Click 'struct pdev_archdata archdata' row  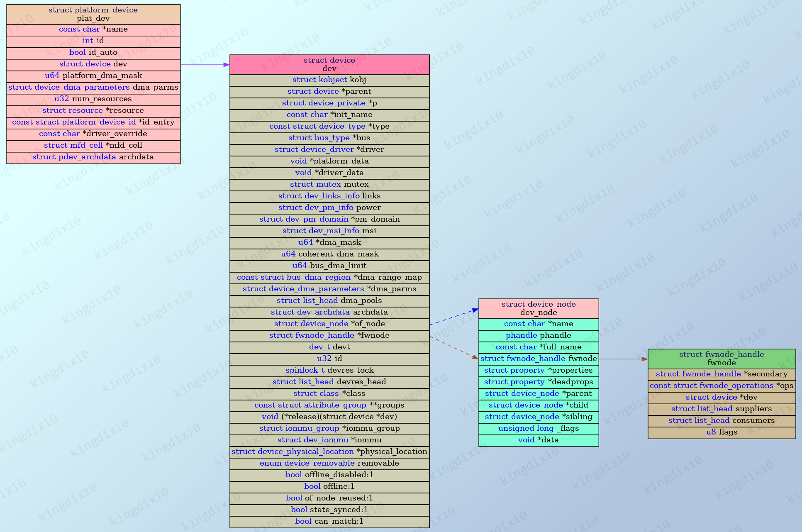pyautogui.click(x=93, y=158)
